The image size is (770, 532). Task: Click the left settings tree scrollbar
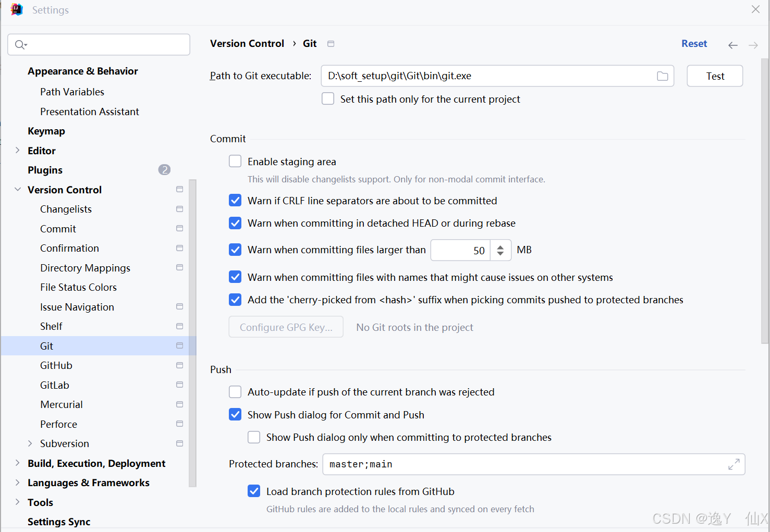coord(192,333)
